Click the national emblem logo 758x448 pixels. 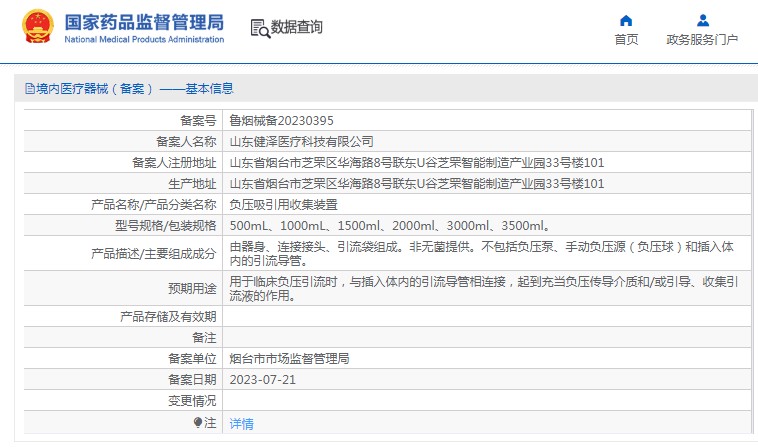38,27
